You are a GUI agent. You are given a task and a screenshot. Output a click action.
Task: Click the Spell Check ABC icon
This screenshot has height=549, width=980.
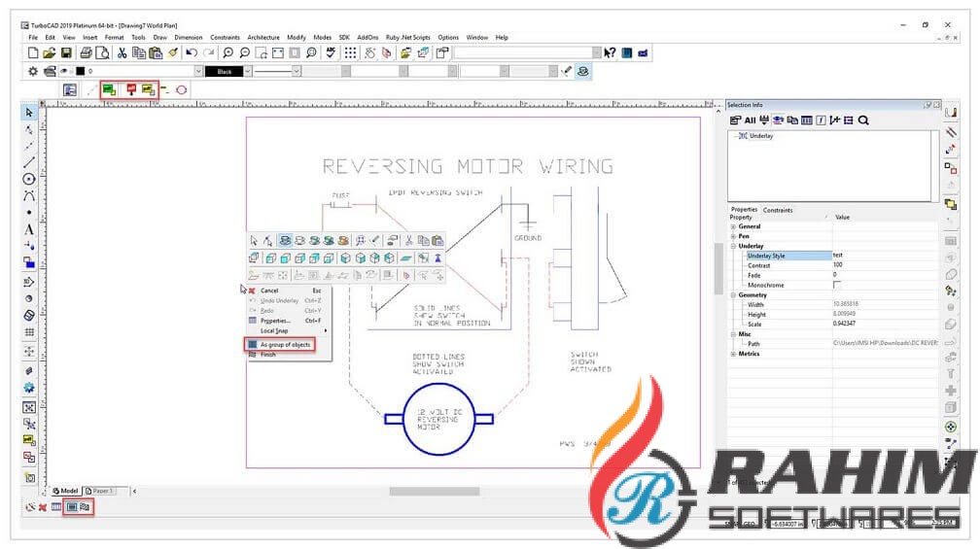(331, 53)
